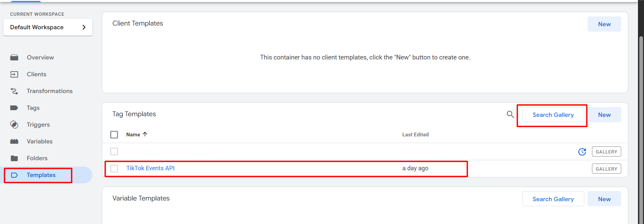
Task: Click the Triggers sidebar icon
Action: pyautogui.click(x=14, y=125)
